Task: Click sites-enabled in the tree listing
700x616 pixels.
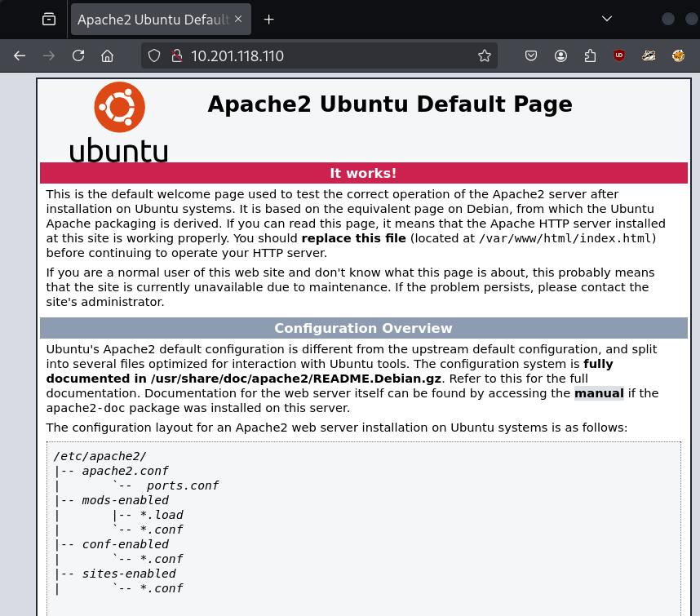Action: click(129, 574)
